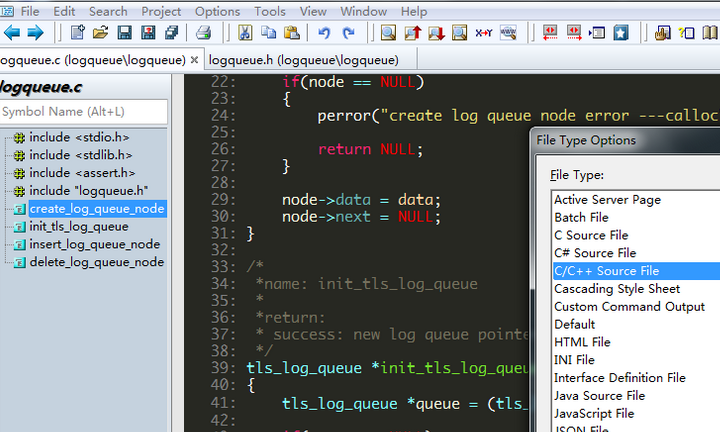Open the Tools menu

(x=270, y=11)
